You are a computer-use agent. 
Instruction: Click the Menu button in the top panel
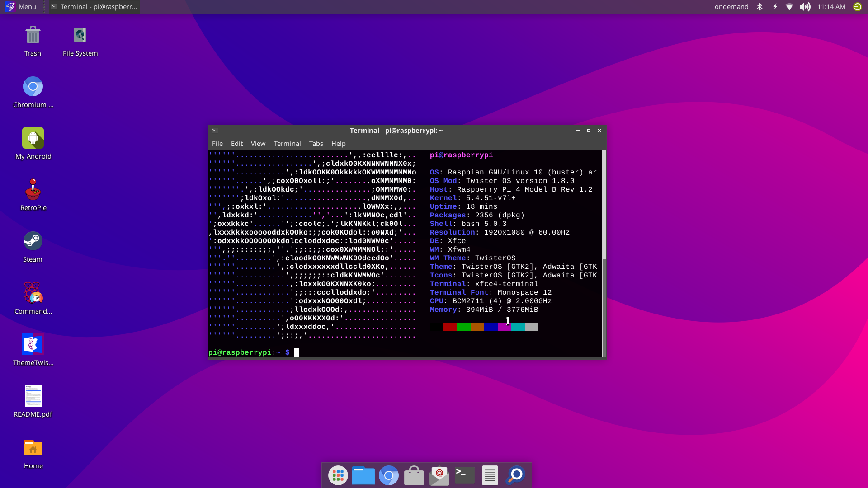point(21,7)
